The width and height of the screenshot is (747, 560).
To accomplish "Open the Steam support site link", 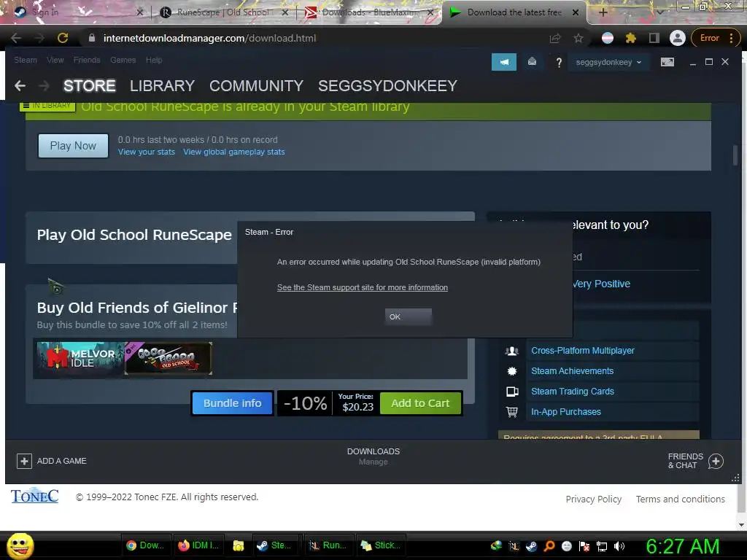I will pyautogui.click(x=362, y=287).
